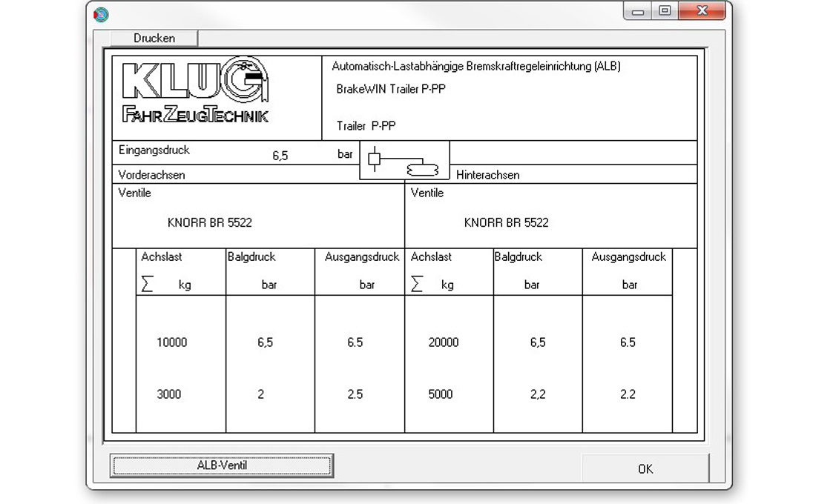Click the front axle Ausgangsdruck column header
The image size is (813, 504).
click(x=362, y=257)
